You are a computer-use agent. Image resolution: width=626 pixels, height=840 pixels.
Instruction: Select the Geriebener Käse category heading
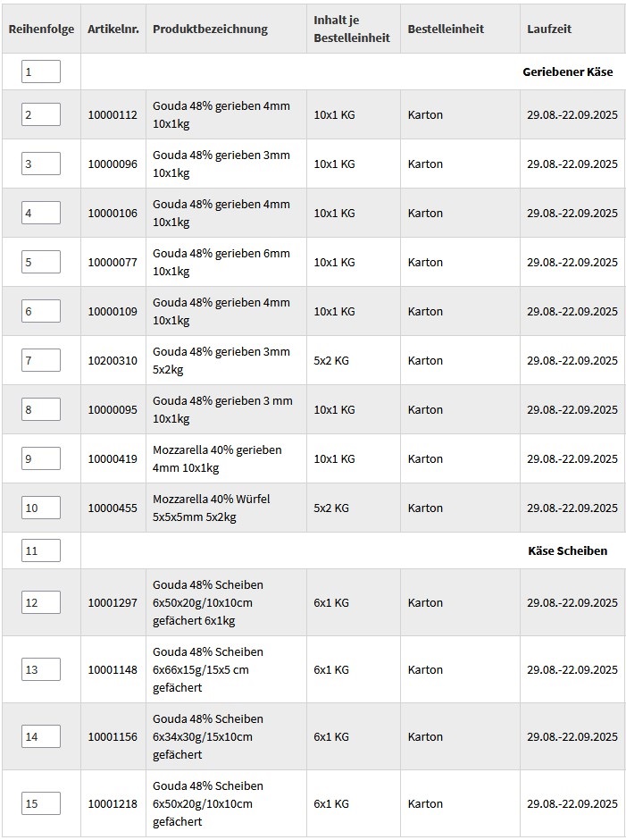(x=567, y=71)
